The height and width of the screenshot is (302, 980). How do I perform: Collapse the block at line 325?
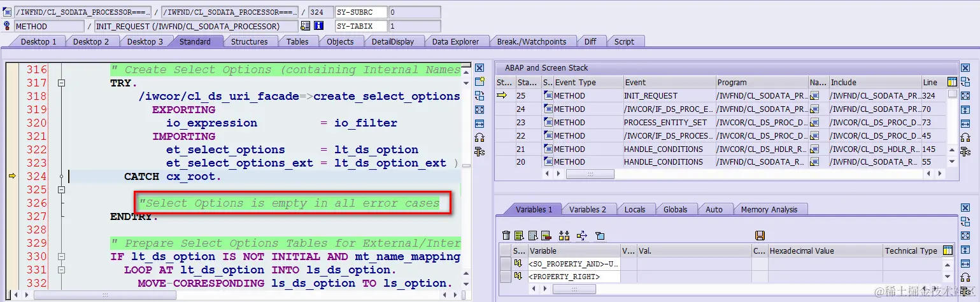coord(62,190)
